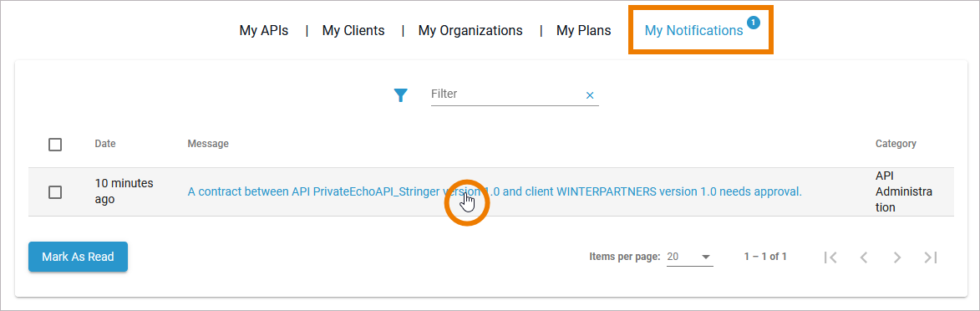Go to previous page arrow
The width and height of the screenshot is (980, 311).
(x=864, y=257)
